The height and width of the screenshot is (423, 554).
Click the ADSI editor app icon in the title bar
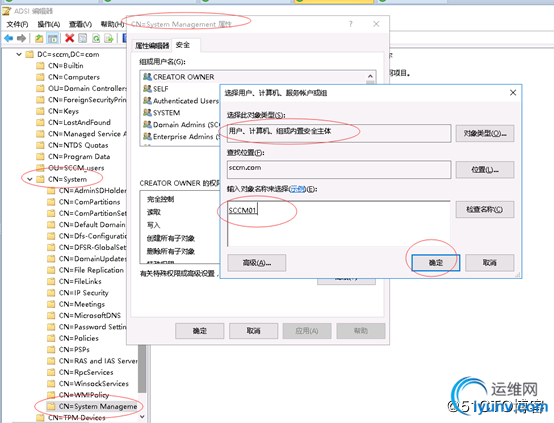coord(6,11)
